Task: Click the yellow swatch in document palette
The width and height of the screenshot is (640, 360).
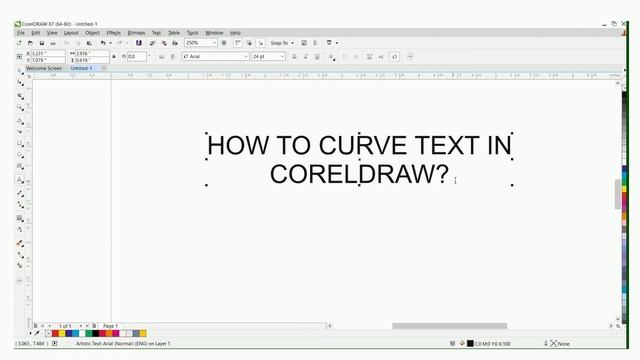Action: click(x=62, y=333)
